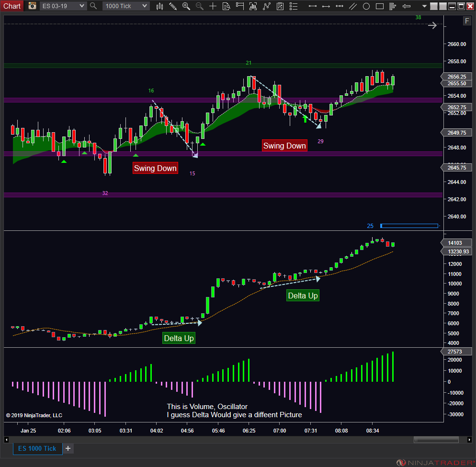
Task: Click the horizontal scrollbar thumb
Action: (x=436, y=440)
